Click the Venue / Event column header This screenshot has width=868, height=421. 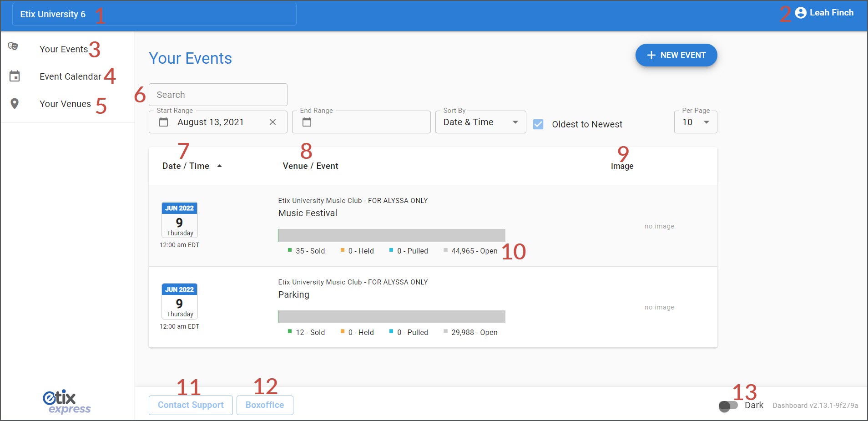coord(310,166)
